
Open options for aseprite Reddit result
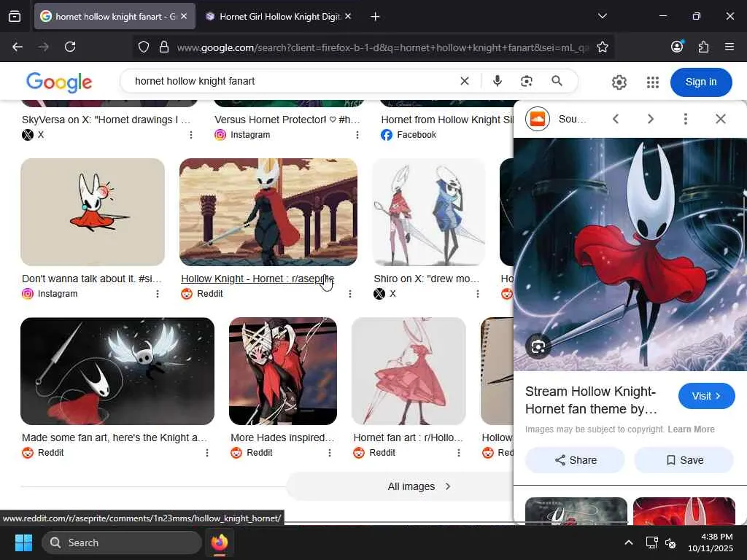pyautogui.click(x=350, y=294)
